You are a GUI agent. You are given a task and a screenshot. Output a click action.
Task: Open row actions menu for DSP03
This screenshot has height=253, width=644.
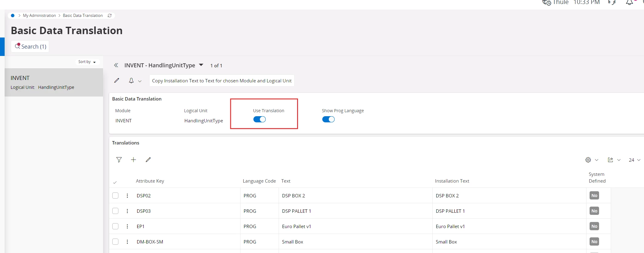point(127,211)
